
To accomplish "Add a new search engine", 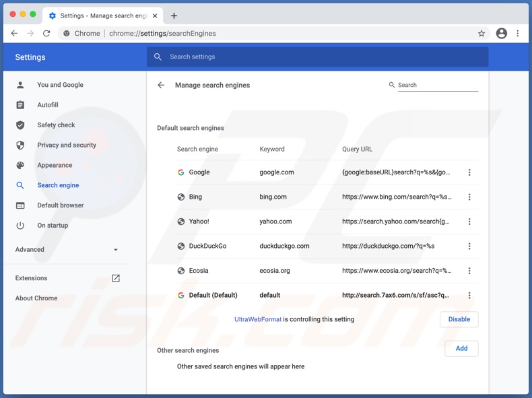I will tap(461, 348).
